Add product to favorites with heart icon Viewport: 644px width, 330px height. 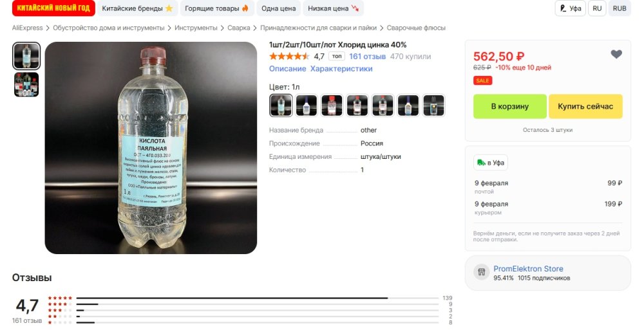pos(616,55)
